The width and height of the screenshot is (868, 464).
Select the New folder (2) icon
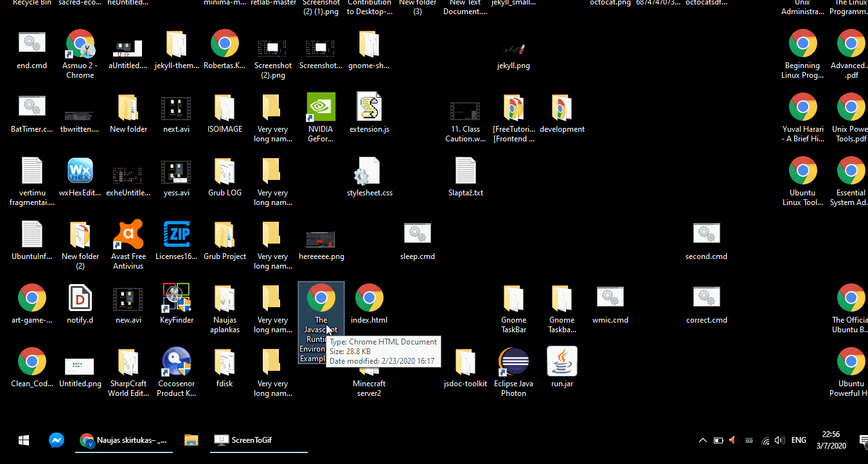[80, 235]
